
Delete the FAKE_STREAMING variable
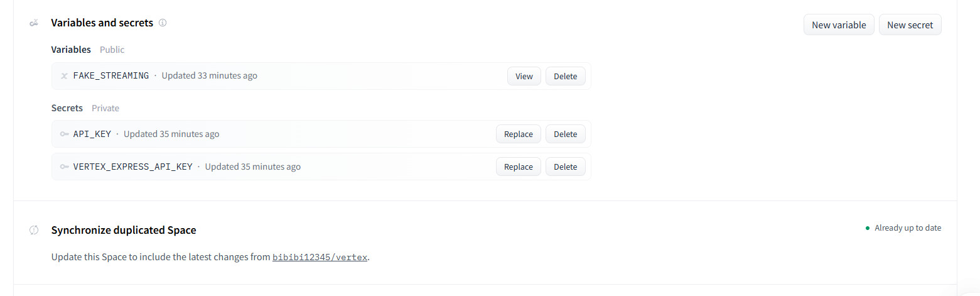click(565, 76)
